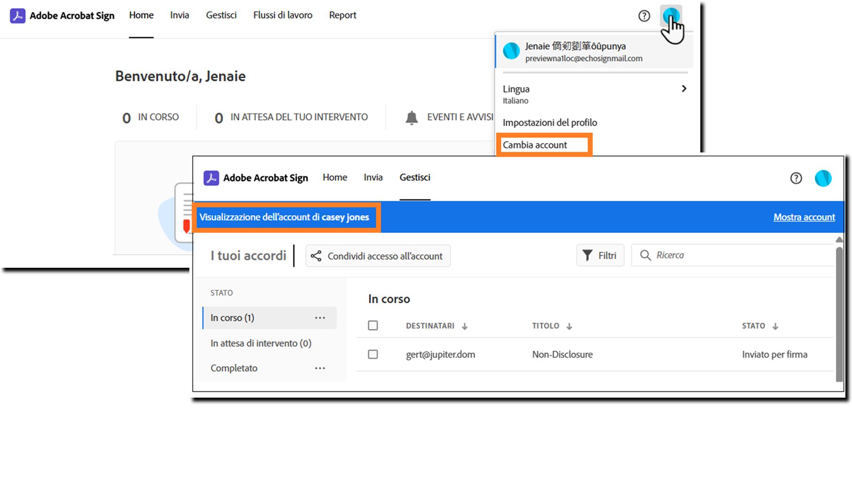Click the Destinatari column header

coord(430,326)
